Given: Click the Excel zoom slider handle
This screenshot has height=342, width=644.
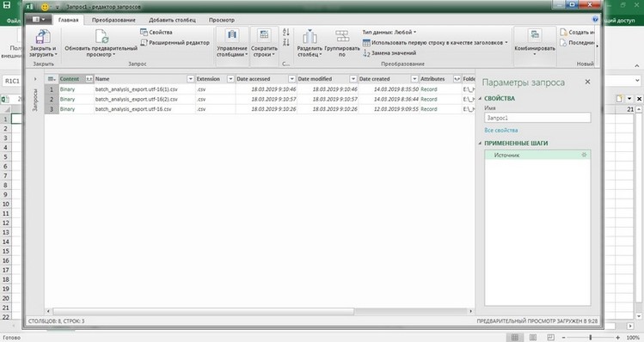Looking at the screenshot, I should 590,337.
